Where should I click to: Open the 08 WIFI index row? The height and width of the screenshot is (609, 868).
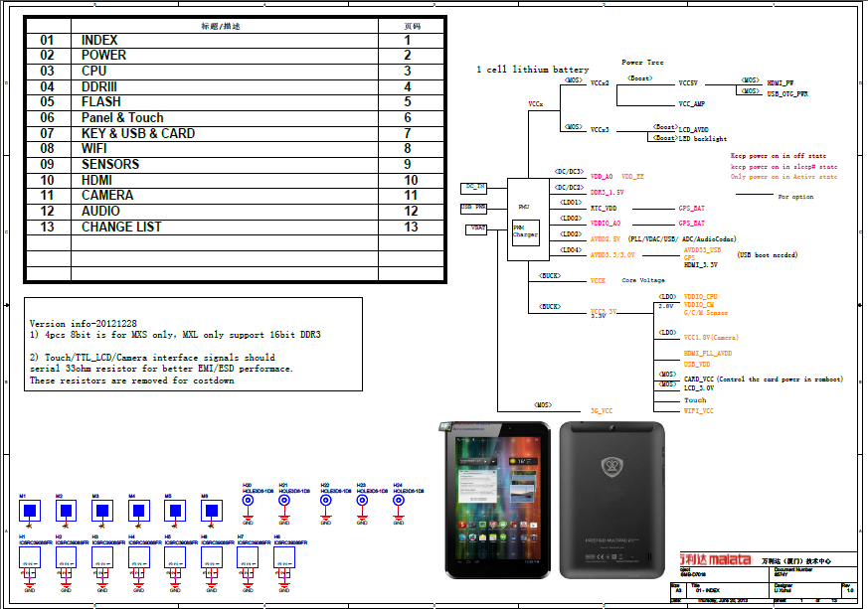[x=95, y=149]
